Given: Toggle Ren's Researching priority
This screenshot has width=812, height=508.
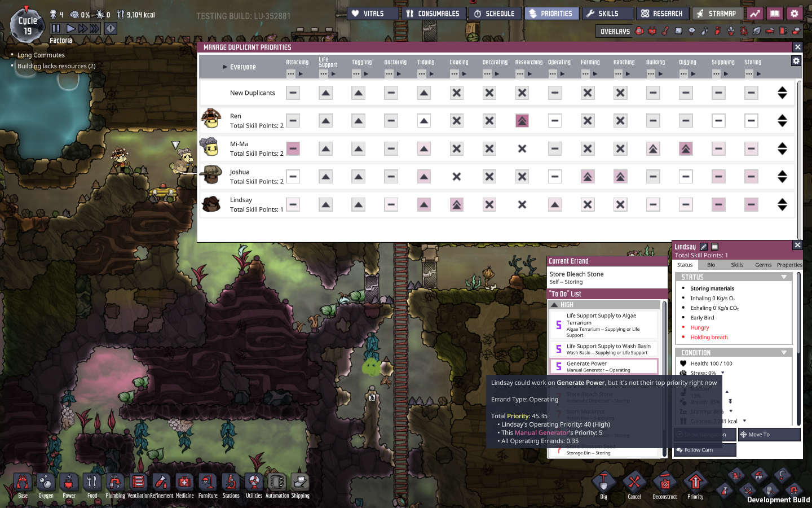Looking at the screenshot, I should pyautogui.click(x=522, y=121).
